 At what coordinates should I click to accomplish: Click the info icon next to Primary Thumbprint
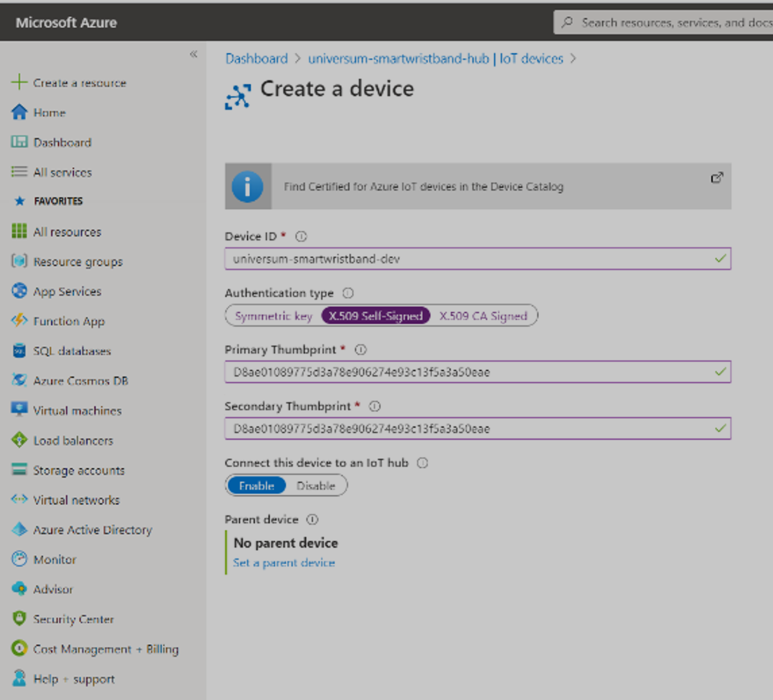click(361, 350)
